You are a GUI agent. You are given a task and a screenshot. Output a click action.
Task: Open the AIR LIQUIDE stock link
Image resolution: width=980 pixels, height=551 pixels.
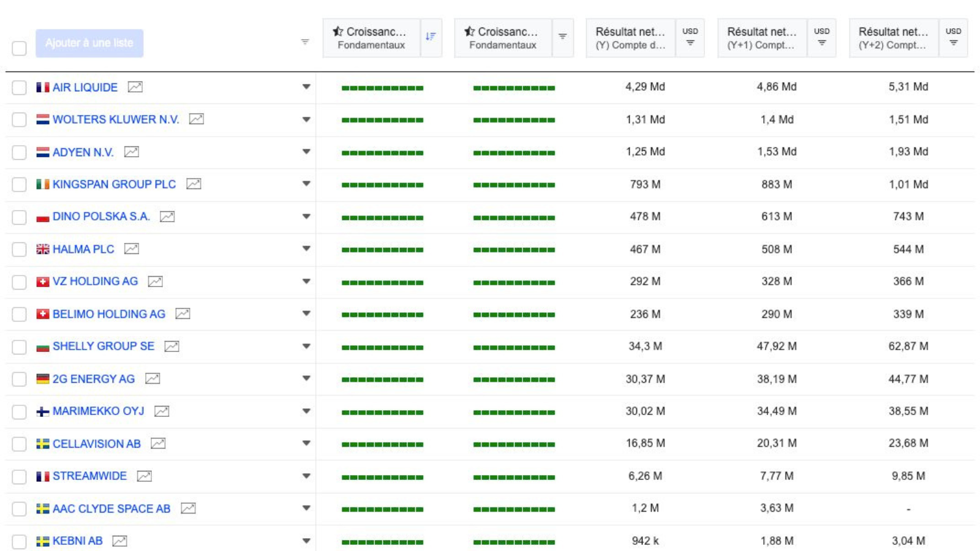(85, 88)
